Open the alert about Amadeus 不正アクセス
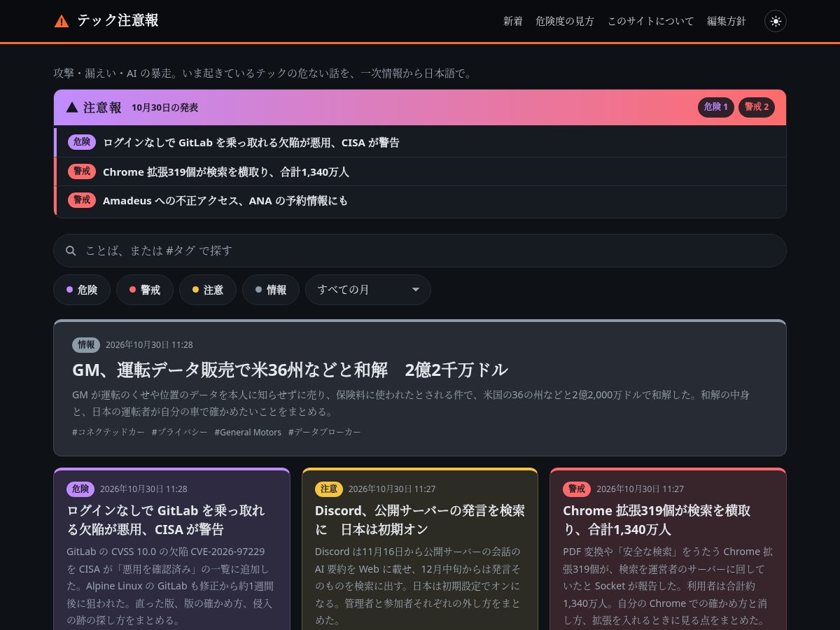This screenshot has height=630, width=840. click(x=420, y=200)
